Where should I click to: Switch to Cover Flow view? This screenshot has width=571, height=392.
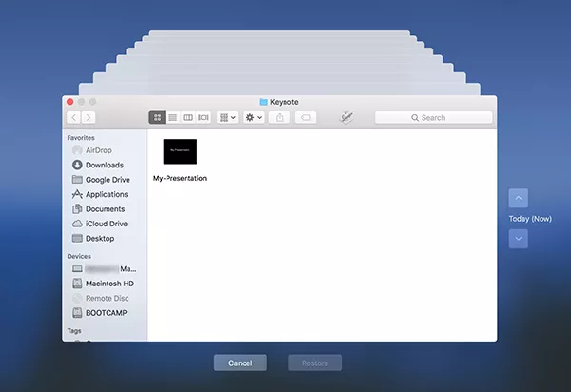coord(203,117)
